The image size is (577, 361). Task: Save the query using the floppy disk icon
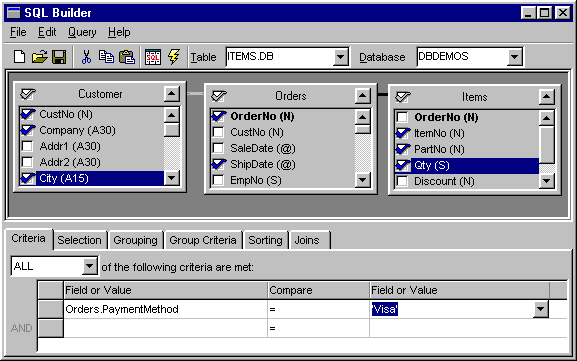59,57
